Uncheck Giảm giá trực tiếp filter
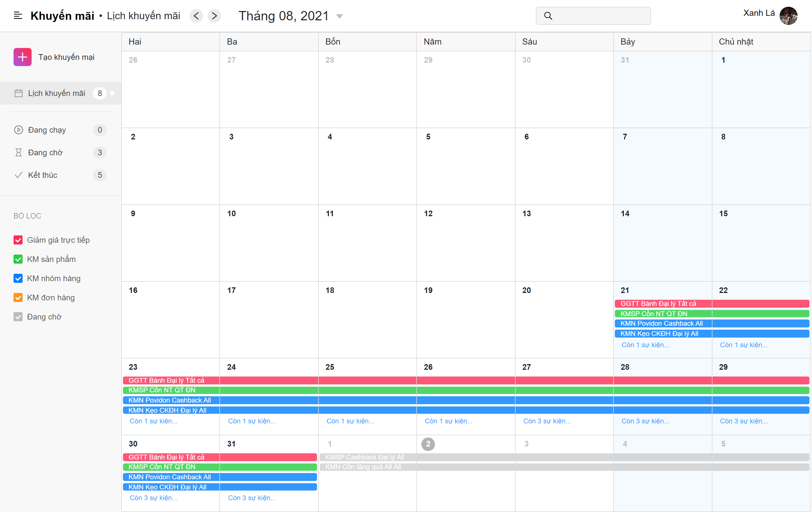Screen dimensions: 812x512 pos(18,240)
